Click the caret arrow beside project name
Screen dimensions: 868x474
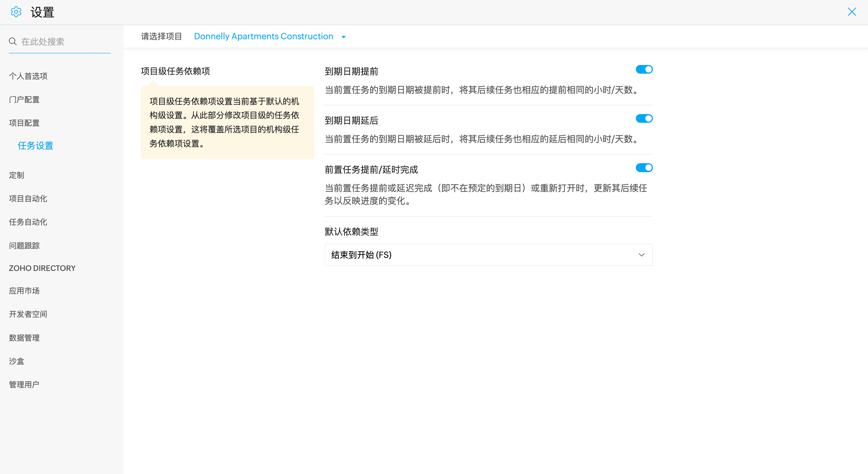coord(343,37)
